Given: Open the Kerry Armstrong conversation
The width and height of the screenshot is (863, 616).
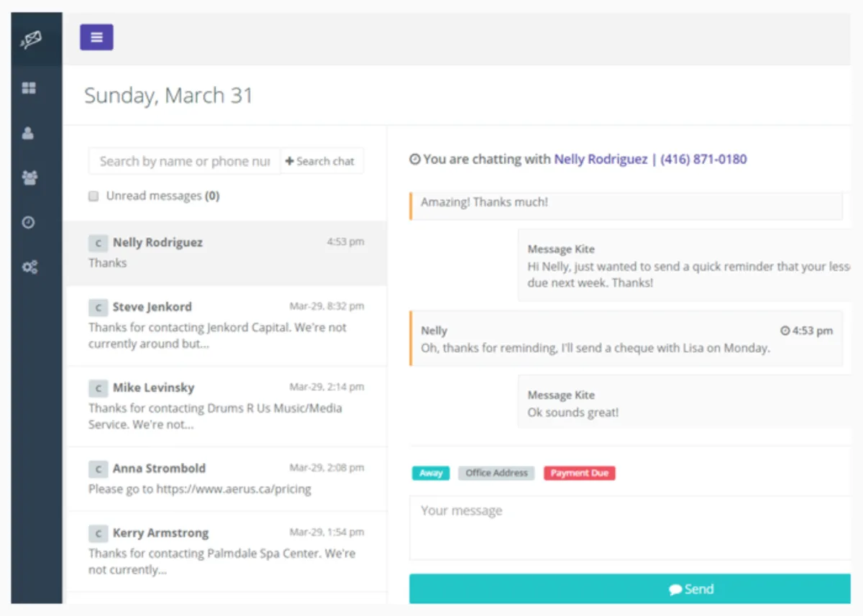Looking at the screenshot, I should tap(226, 552).
